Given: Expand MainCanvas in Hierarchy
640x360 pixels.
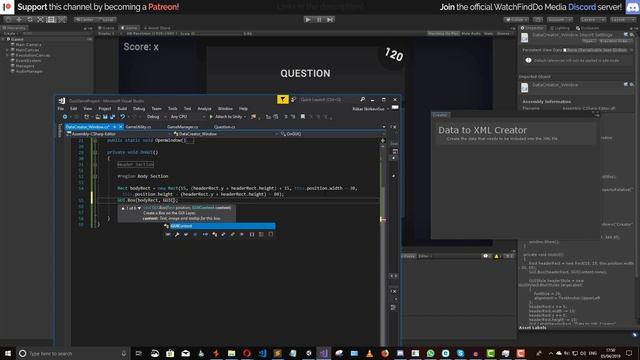Looking at the screenshot, I should click(x=7, y=50).
